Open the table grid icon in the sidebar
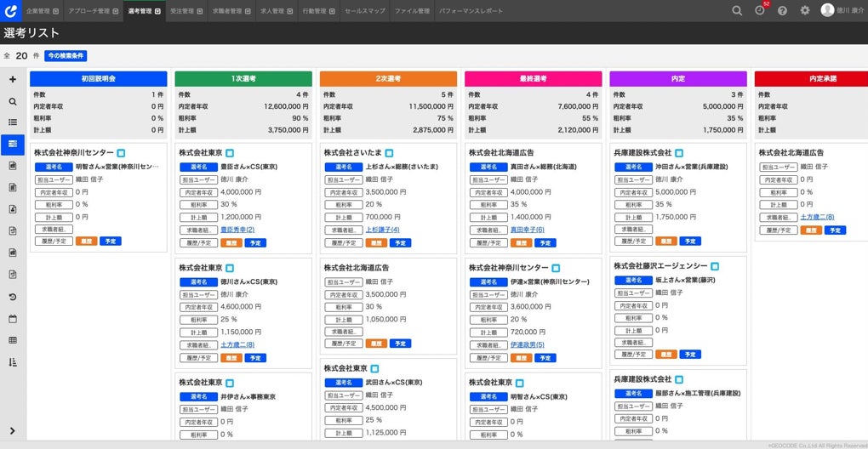868x449 pixels. pyautogui.click(x=13, y=341)
